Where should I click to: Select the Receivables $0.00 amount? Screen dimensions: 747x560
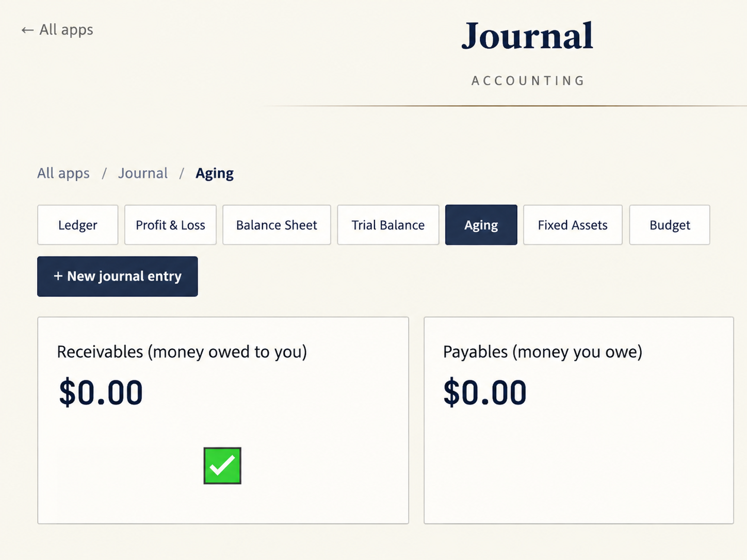coord(101,393)
